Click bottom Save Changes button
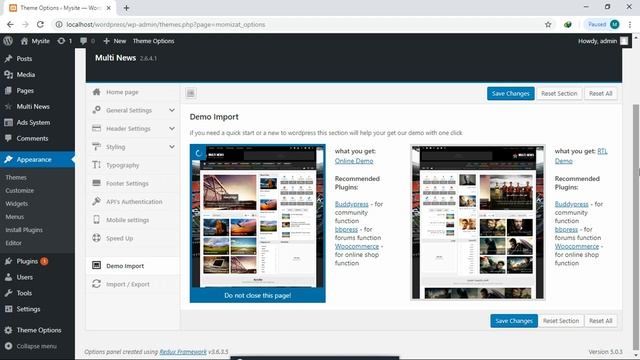 tap(514, 321)
